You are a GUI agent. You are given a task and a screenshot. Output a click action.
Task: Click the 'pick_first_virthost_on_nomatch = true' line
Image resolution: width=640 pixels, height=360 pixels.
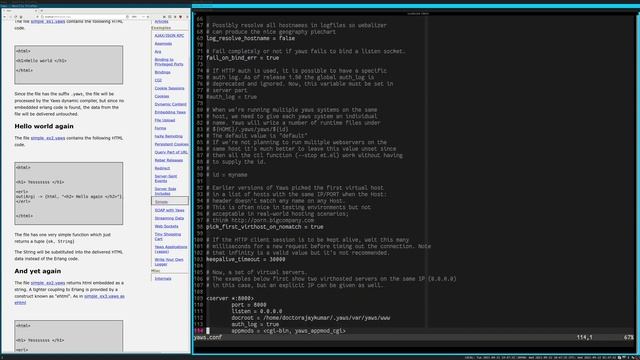click(x=264, y=227)
